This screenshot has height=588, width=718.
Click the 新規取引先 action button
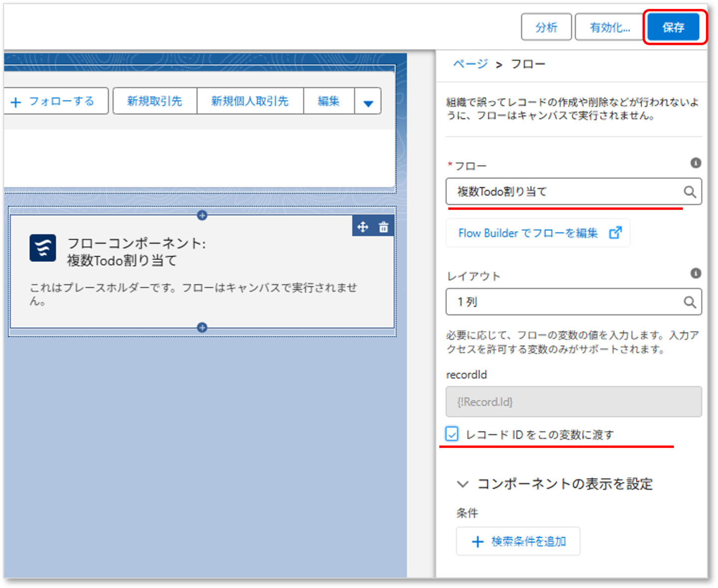click(155, 101)
